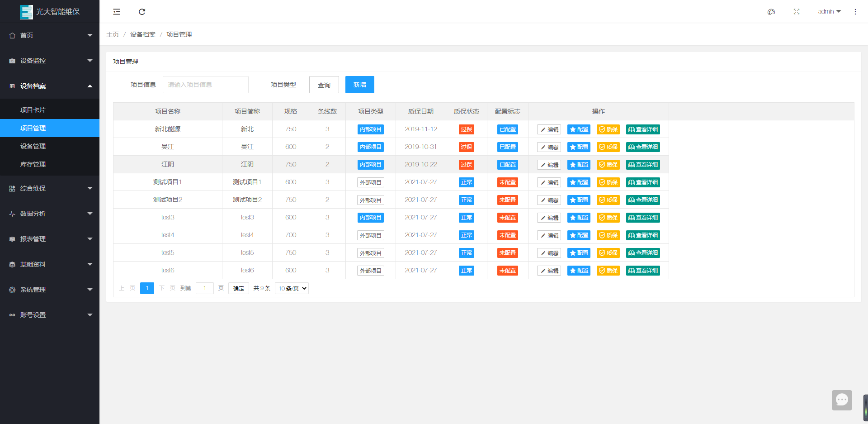Click the 主页 breadcrumb link
This screenshot has width=868, height=424.
coord(113,34)
